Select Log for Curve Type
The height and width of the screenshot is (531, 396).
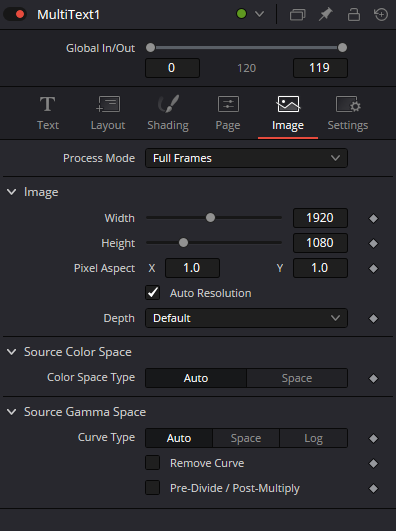[313, 438]
